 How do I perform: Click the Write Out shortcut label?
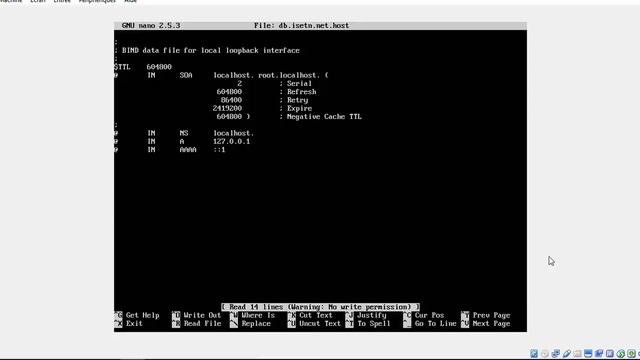(202, 315)
